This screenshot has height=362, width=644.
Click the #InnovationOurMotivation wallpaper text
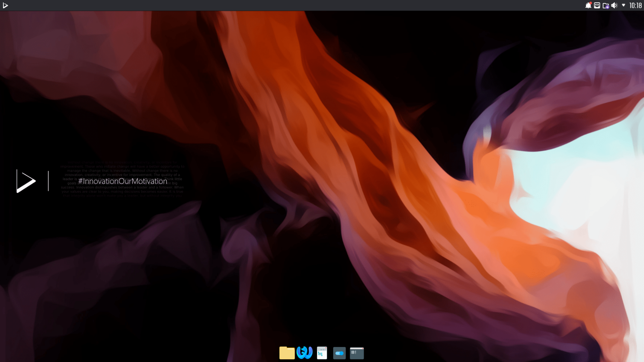pos(123,181)
